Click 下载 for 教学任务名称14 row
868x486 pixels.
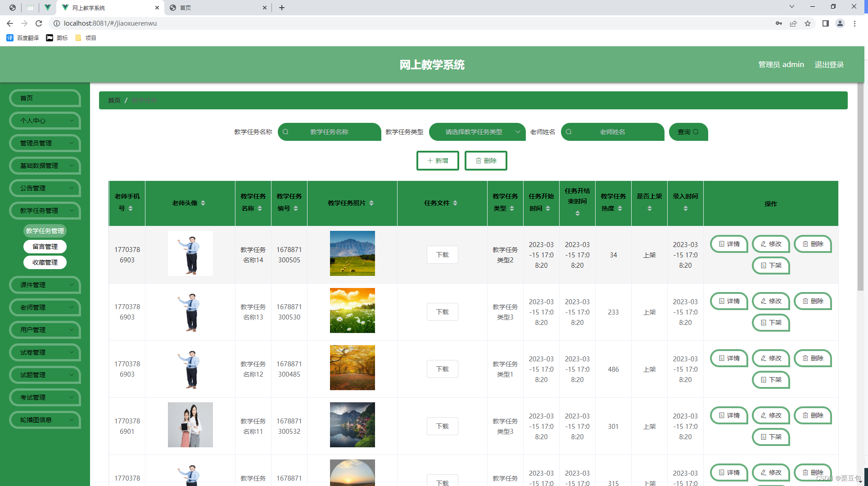pyautogui.click(x=442, y=255)
